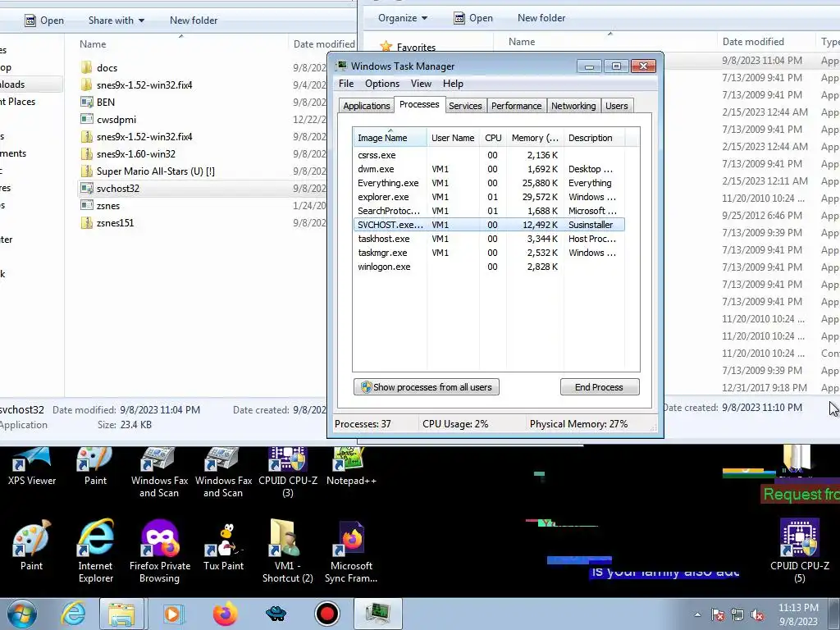Select Super Mario All-Stars (U) [!] archive icon
This screenshot has width=840, height=630.
(x=86, y=171)
